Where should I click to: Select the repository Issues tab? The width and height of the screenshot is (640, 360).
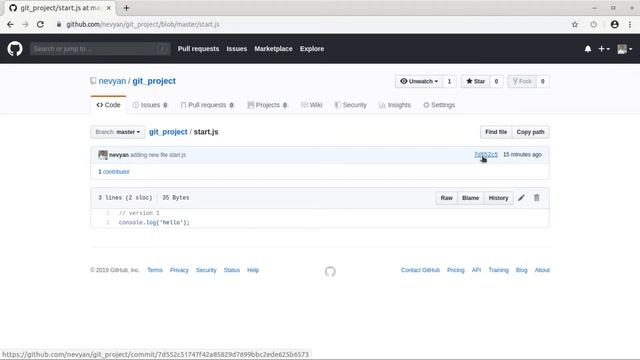pos(150,105)
